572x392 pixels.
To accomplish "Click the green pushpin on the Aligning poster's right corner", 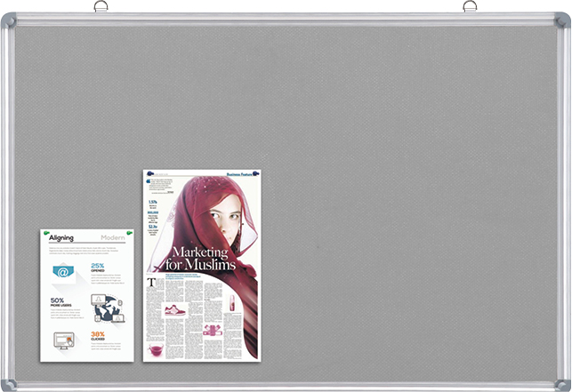I will [x=130, y=233].
